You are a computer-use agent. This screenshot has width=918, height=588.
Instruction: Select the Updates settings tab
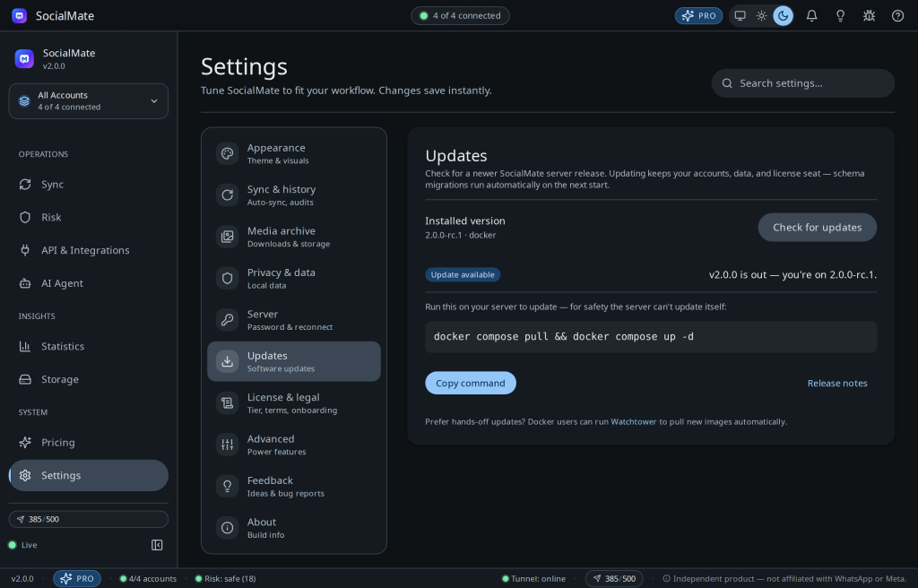click(x=294, y=361)
